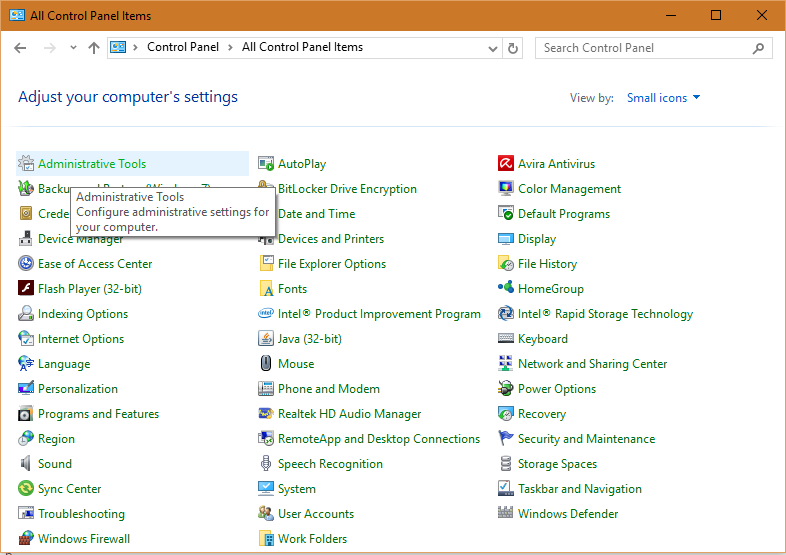Click the search magnifier icon
This screenshot has width=786, height=555.
click(758, 48)
